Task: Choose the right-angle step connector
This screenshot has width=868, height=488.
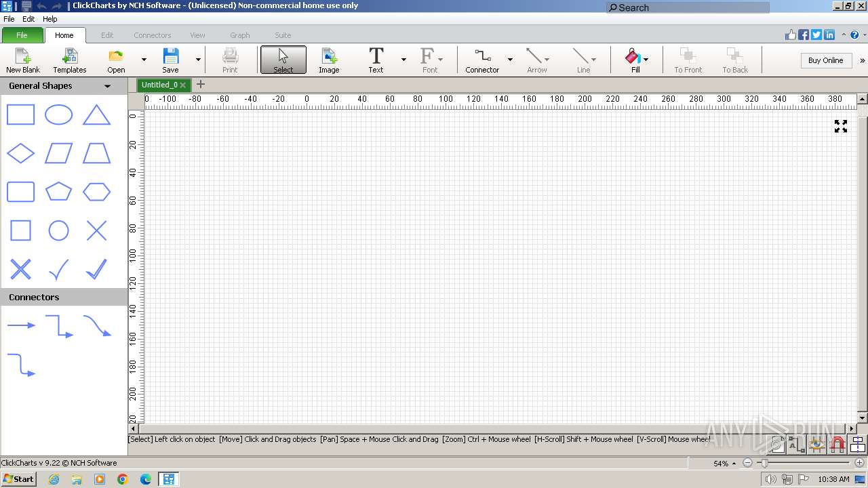Action: [x=59, y=326]
